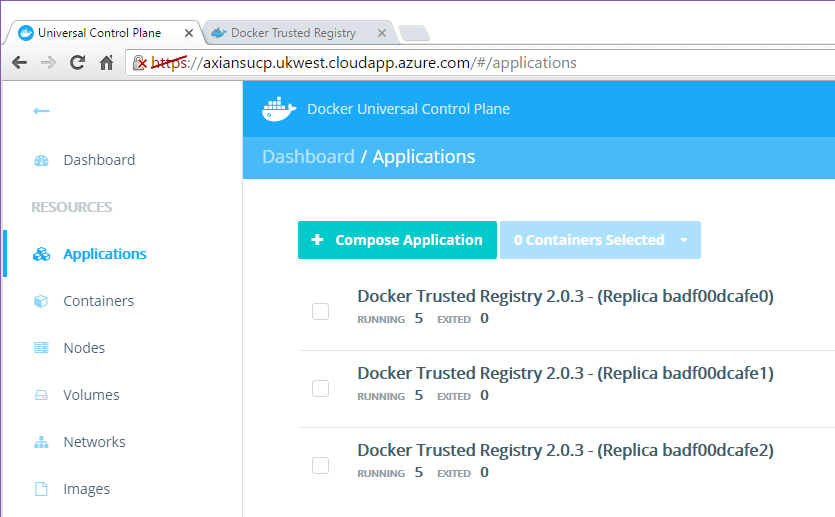The height and width of the screenshot is (517, 835).
Task: Click the Volumes disk icon
Action: click(41, 395)
